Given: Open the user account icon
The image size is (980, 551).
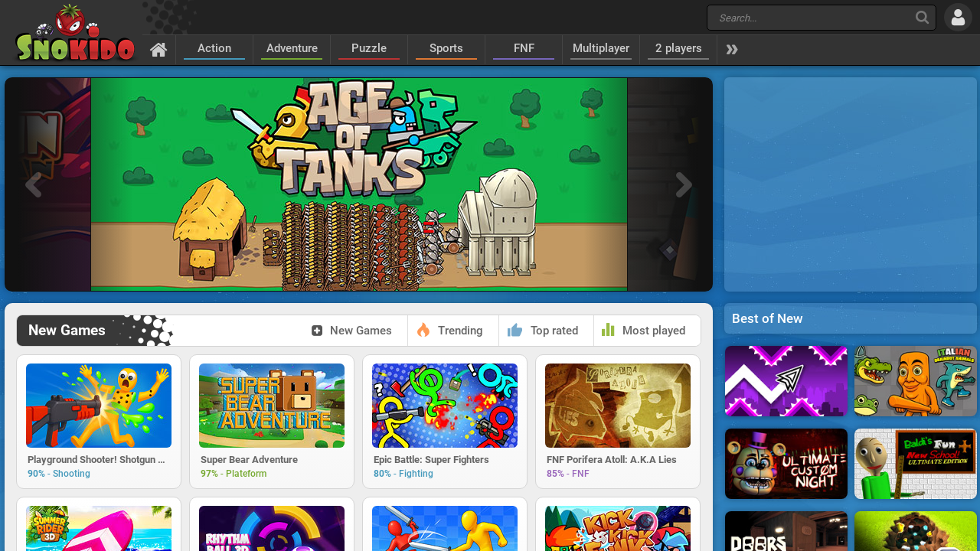Looking at the screenshot, I should (x=958, y=18).
